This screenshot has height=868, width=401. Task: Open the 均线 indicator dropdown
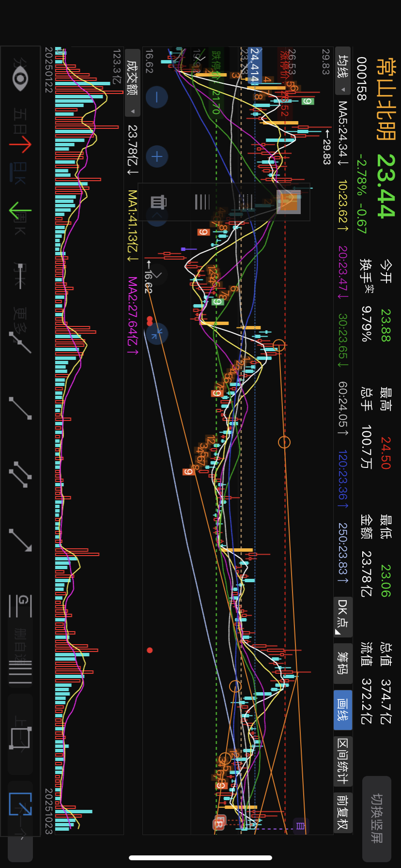click(x=343, y=72)
